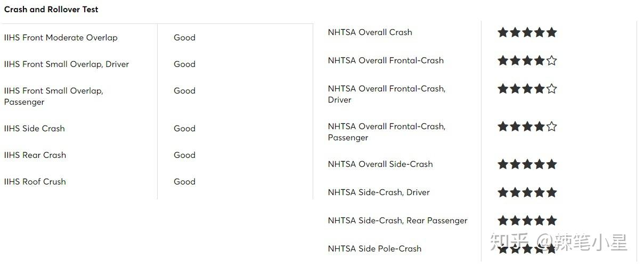Click IIHS Front Small Overlap, Passenger label
The width and height of the screenshot is (644, 268).
pos(53,96)
